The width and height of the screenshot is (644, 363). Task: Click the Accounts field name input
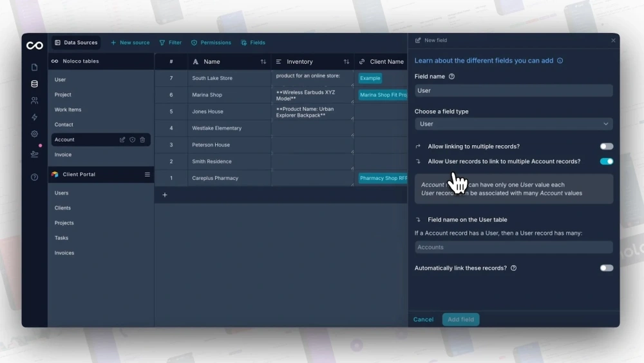coord(513,247)
